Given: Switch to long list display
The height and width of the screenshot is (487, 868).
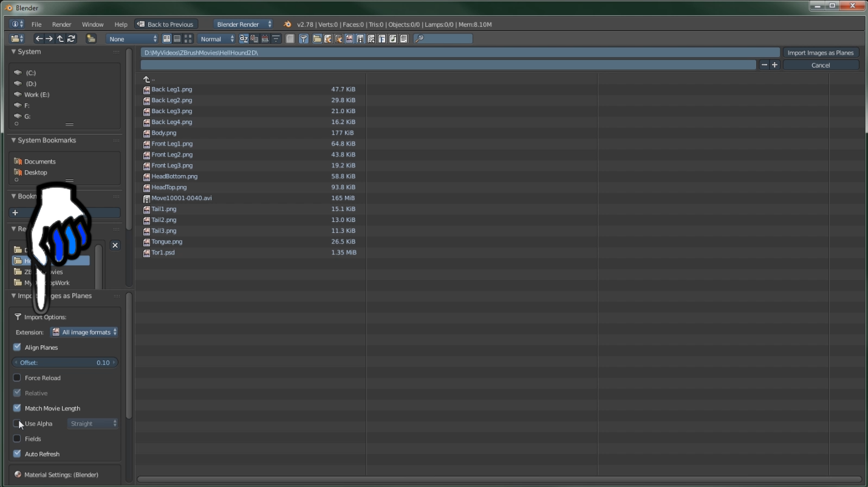Looking at the screenshot, I should [177, 39].
